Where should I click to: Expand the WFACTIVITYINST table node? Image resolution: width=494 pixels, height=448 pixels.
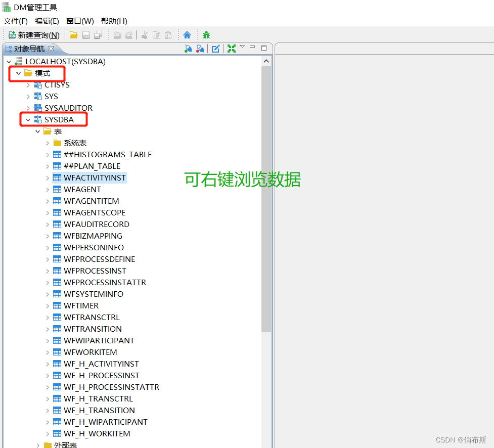tap(47, 178)
